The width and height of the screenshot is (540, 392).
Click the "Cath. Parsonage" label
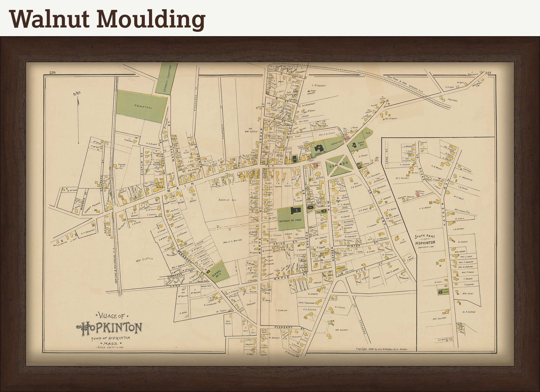pyautogui.click(x=306, y=303)
